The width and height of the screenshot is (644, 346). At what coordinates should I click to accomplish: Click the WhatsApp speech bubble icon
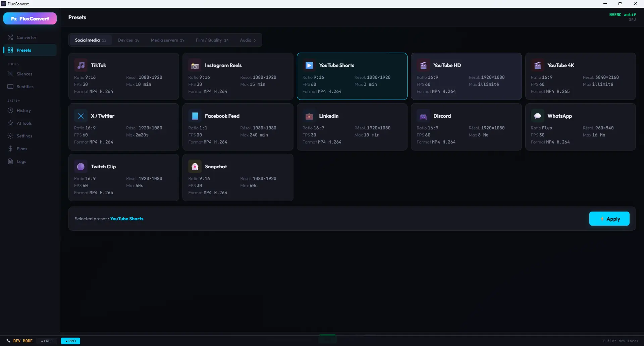[537, 116]
